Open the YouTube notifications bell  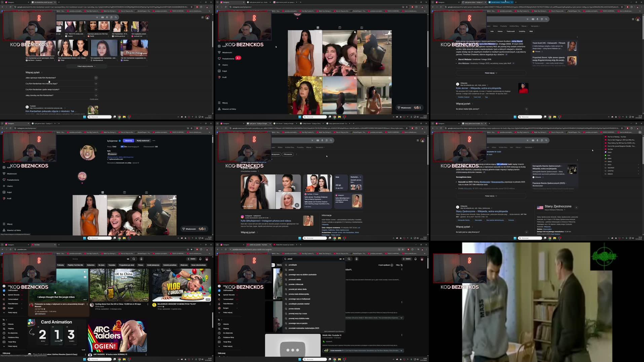pos(200,259)
